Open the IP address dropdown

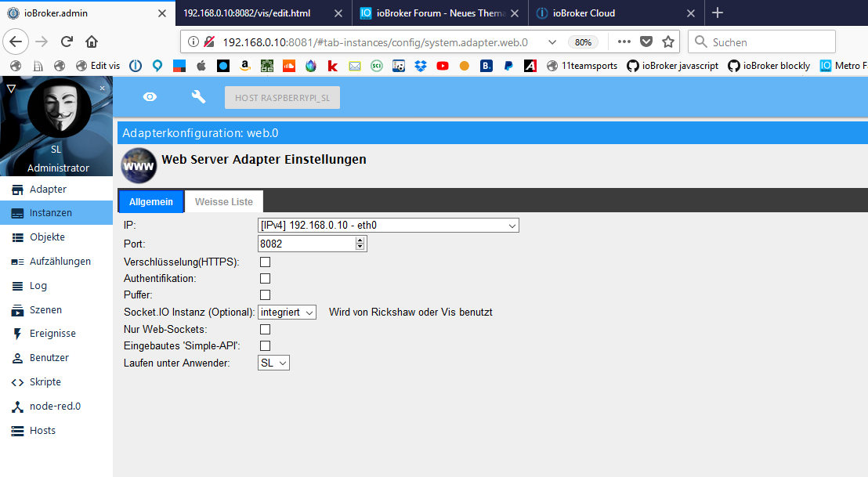389,226
